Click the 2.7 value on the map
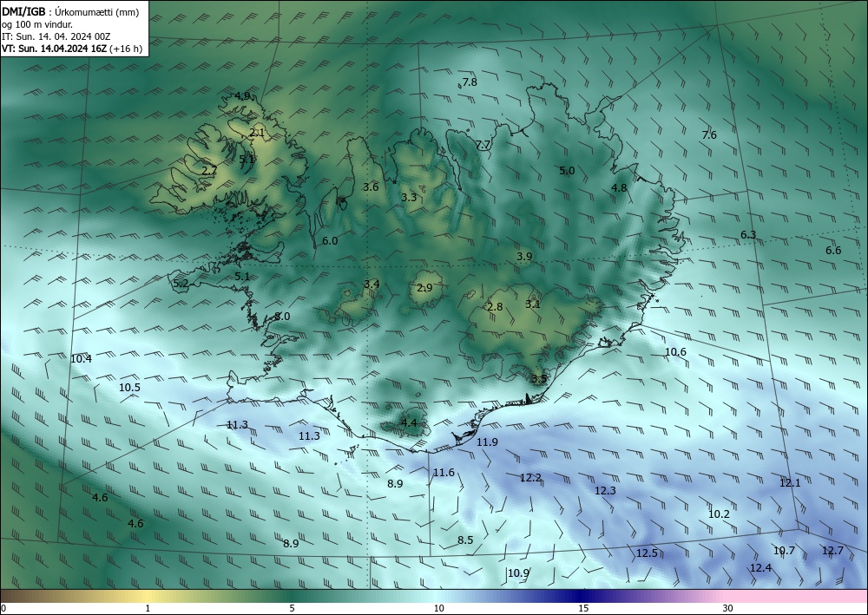868x615 pixels. (x=209, y=170)
